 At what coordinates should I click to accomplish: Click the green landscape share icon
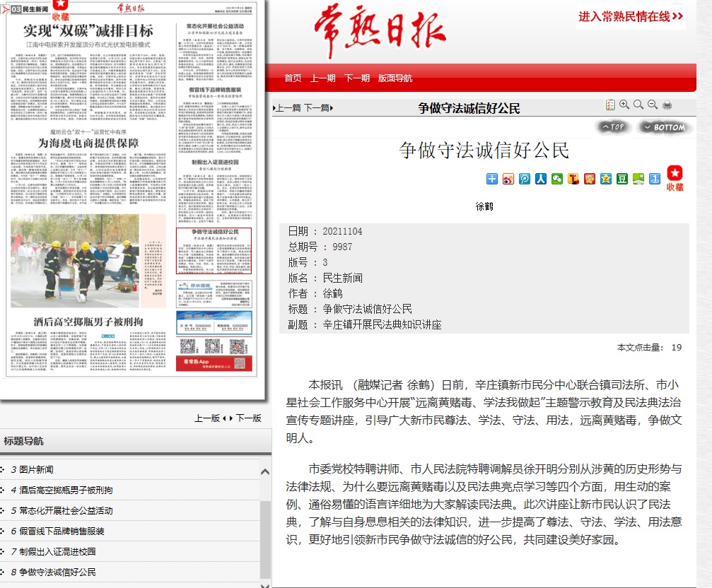[638, 179]
